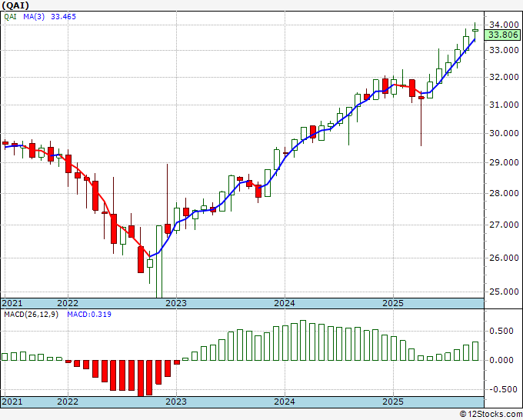This screenshot has width=523, height=420.
Task: Select 2022 on the price chart time axis
Action: (68, 303)
